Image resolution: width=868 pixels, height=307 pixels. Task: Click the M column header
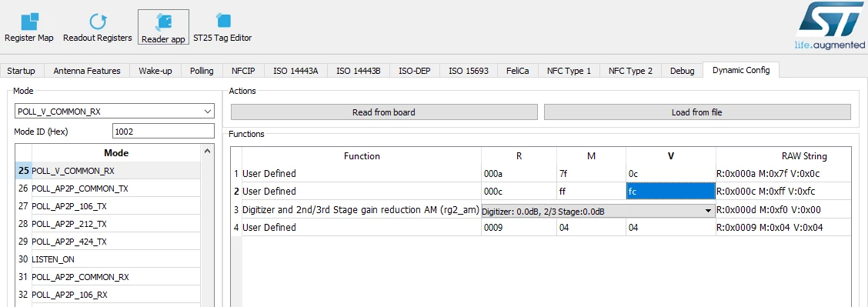coord(591,156)
